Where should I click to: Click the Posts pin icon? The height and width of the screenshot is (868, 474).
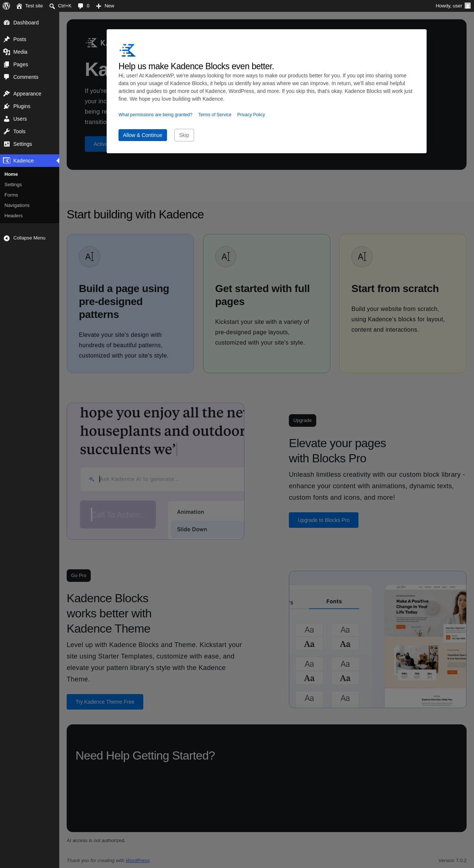coord(7,39)
